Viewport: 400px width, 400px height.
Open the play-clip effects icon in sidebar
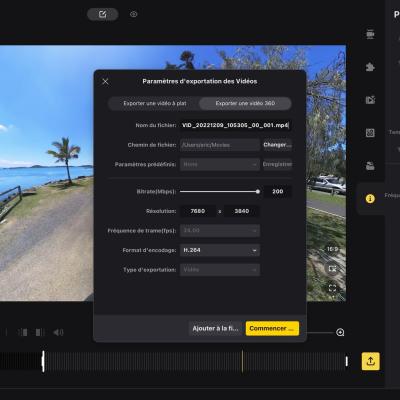370,100
